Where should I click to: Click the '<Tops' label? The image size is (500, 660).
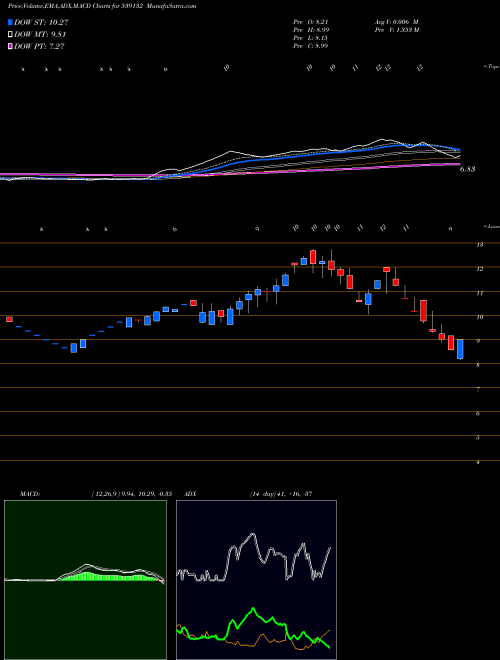click(491, 67)
